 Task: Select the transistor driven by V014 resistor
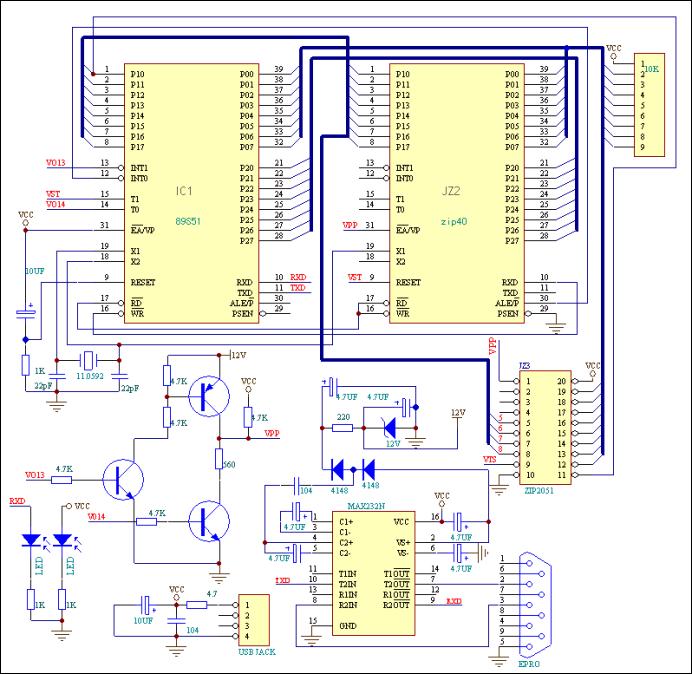209,521
